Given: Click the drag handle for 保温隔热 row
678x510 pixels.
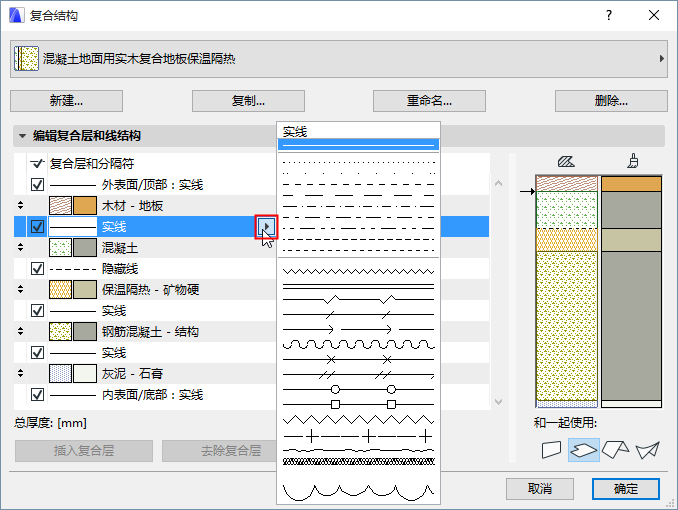Looking at the screenshot, I should tap(20, 289).
